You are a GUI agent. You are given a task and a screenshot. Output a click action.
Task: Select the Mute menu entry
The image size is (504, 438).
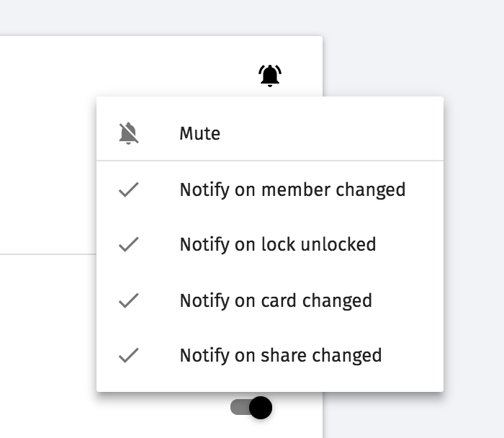(270, 133)
